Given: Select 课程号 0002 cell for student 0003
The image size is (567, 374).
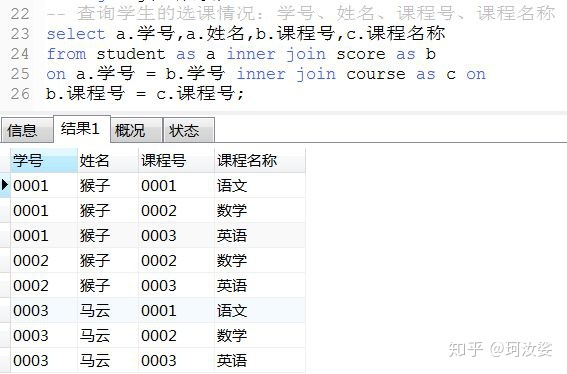Looking at the screenshot, I should (x=176, y=335).
